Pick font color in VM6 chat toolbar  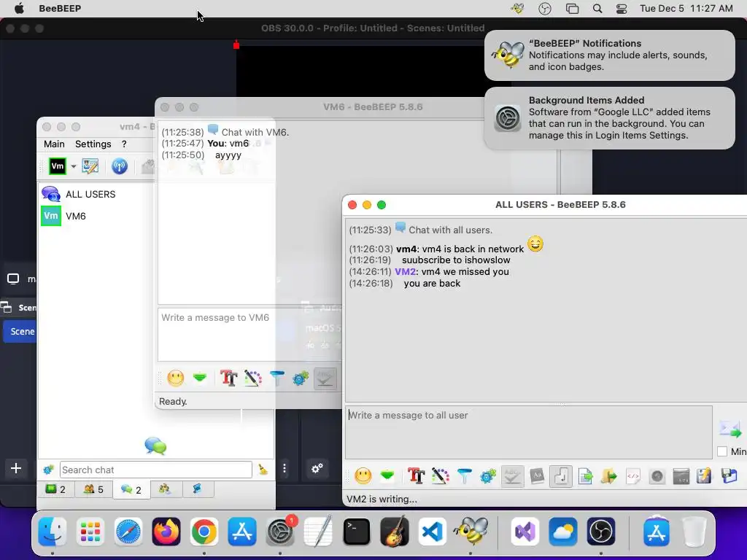(x=253, y=378)
